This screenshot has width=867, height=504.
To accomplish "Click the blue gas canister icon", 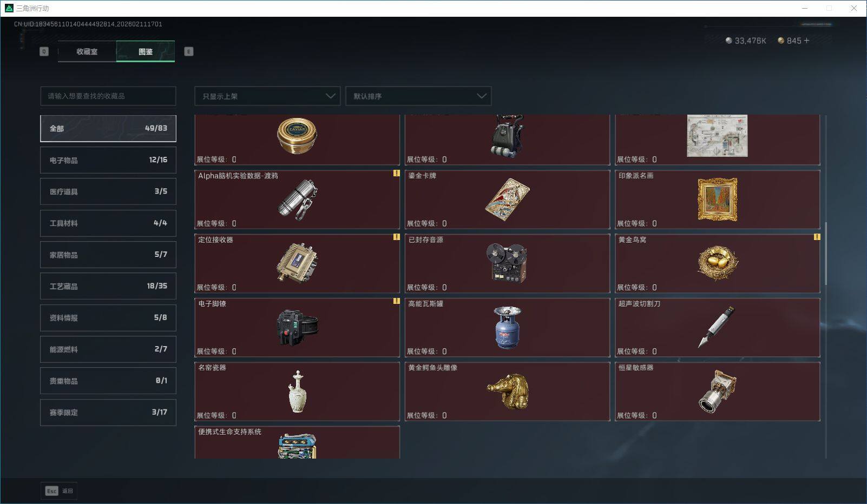I will click(507, 327).
